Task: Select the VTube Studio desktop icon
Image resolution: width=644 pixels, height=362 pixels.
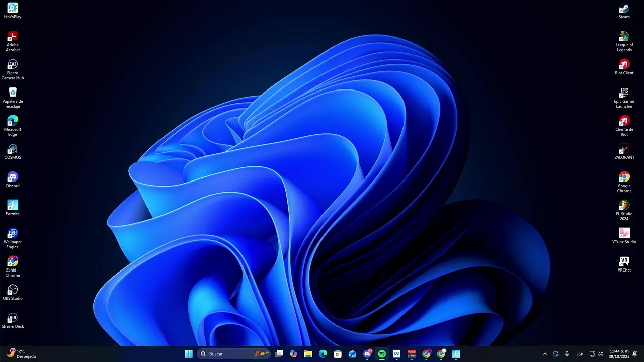Action: pos(624,236)
